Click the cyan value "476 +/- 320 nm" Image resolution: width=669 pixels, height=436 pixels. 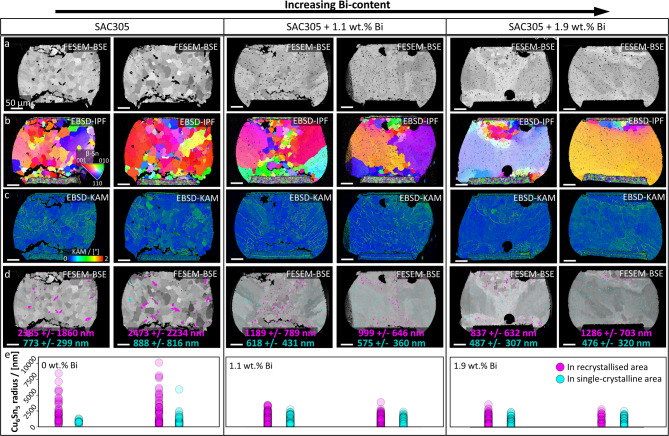point(616,343)
